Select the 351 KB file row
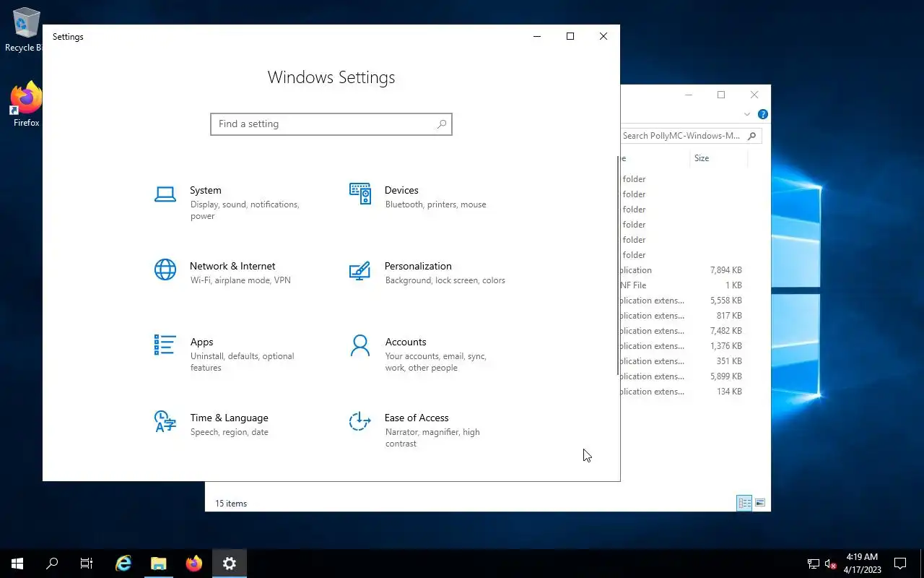 click(684, 361)
